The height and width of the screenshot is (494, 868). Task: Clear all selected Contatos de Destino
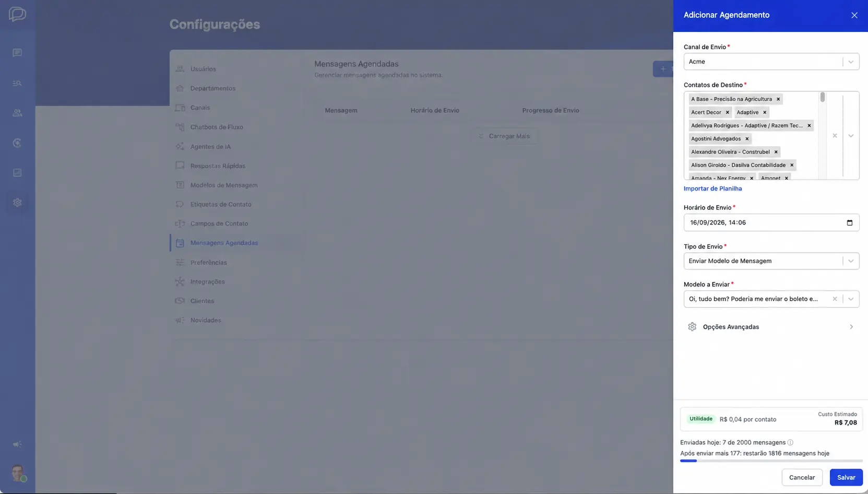(835, 136)
